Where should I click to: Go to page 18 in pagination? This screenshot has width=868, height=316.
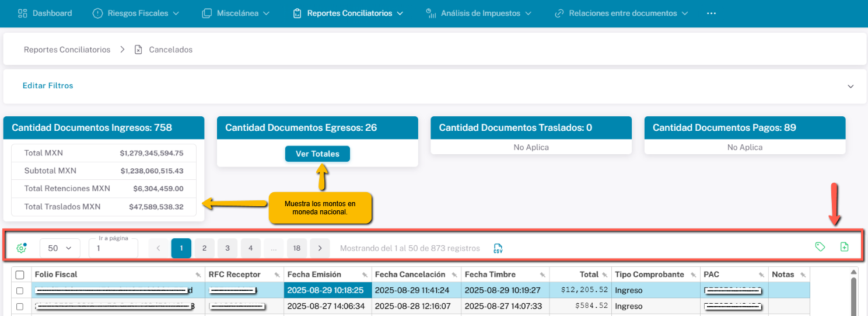(296, 248)
